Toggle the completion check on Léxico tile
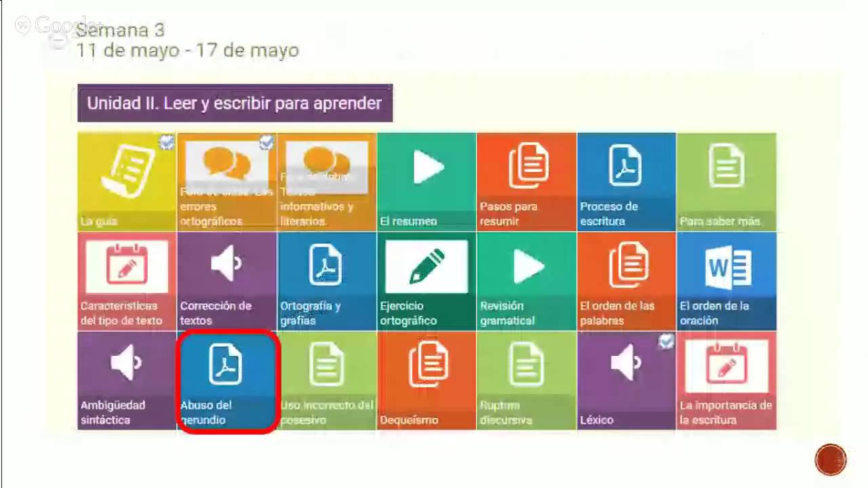 [667, 341]
